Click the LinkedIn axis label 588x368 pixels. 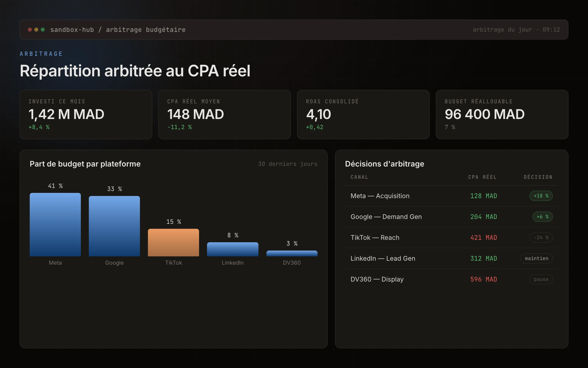coord(233,263)
